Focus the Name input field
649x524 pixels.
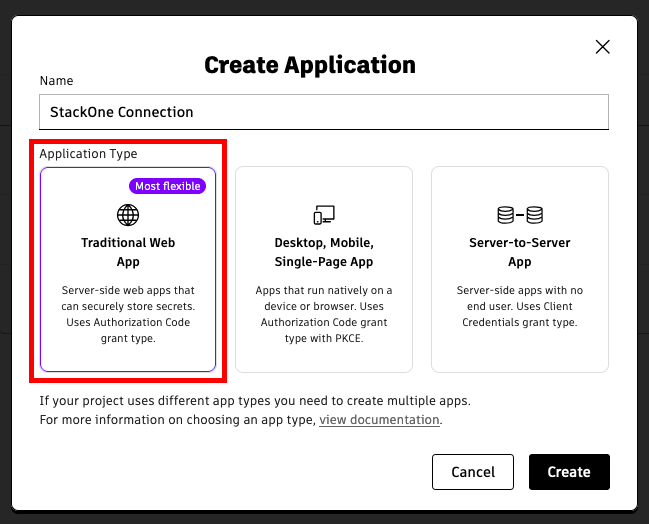[x=324, y=112]
